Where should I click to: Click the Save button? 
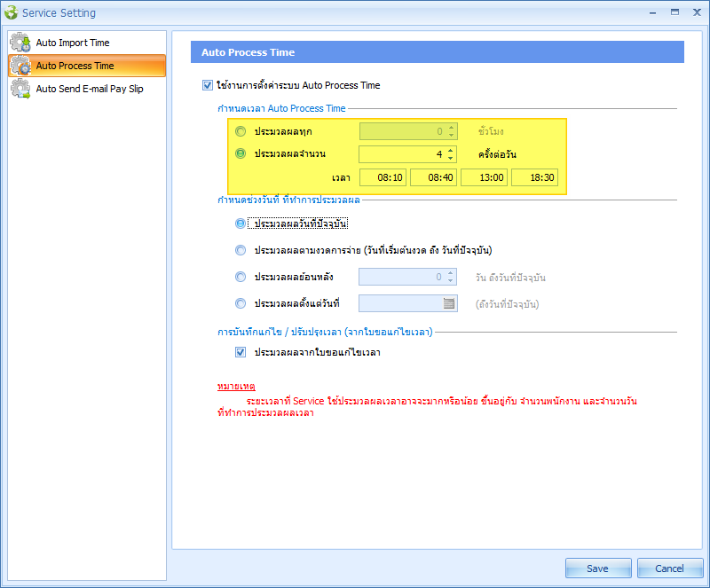point(597,568)
